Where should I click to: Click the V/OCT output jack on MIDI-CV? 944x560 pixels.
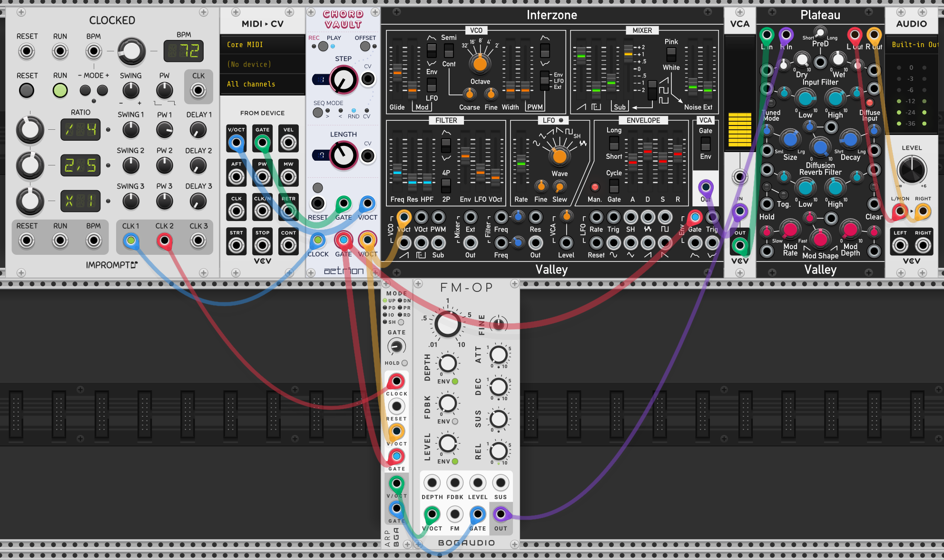coord(236,142)
